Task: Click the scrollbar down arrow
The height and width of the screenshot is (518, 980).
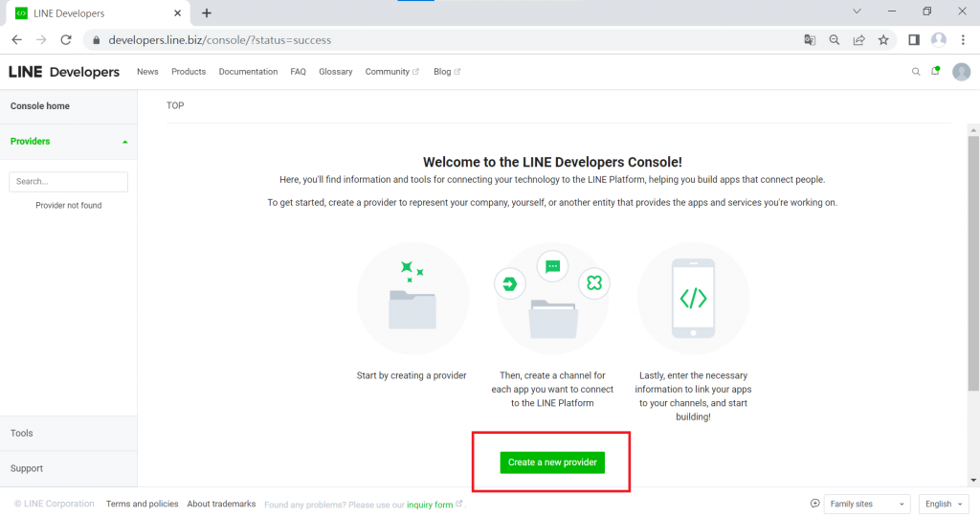Action: coord(973,481)
